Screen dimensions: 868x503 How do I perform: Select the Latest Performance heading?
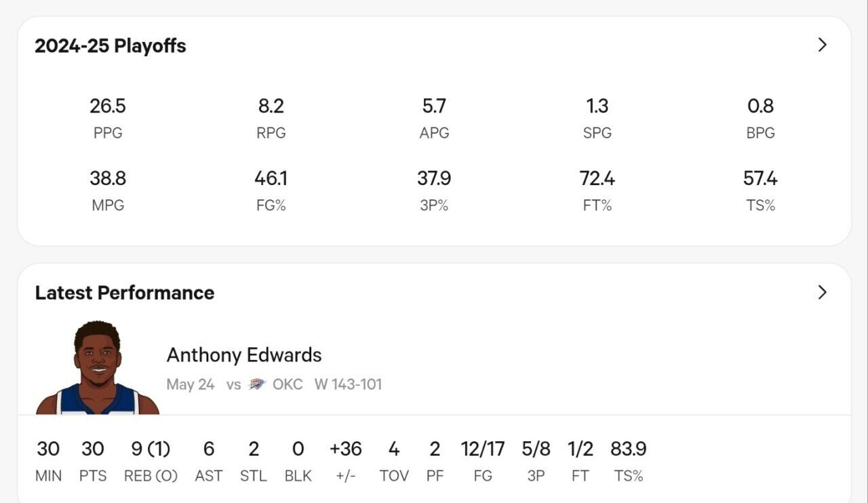pos(125,293)
